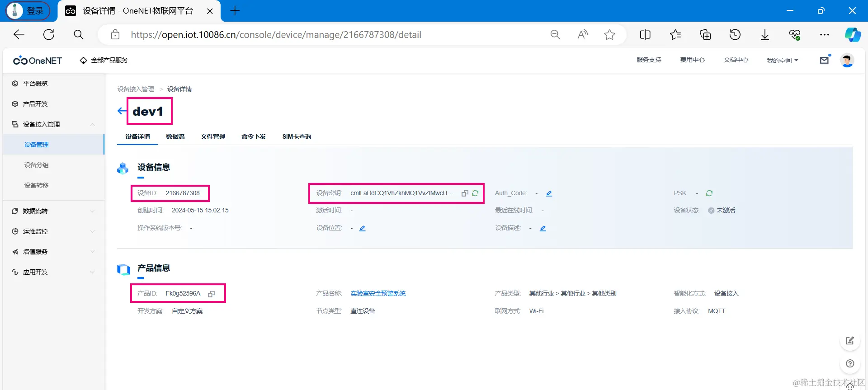The height and width of the screenshot is (390, 868).
Task: Expand 数据流转 sidebar section
Action: (92, 211)
